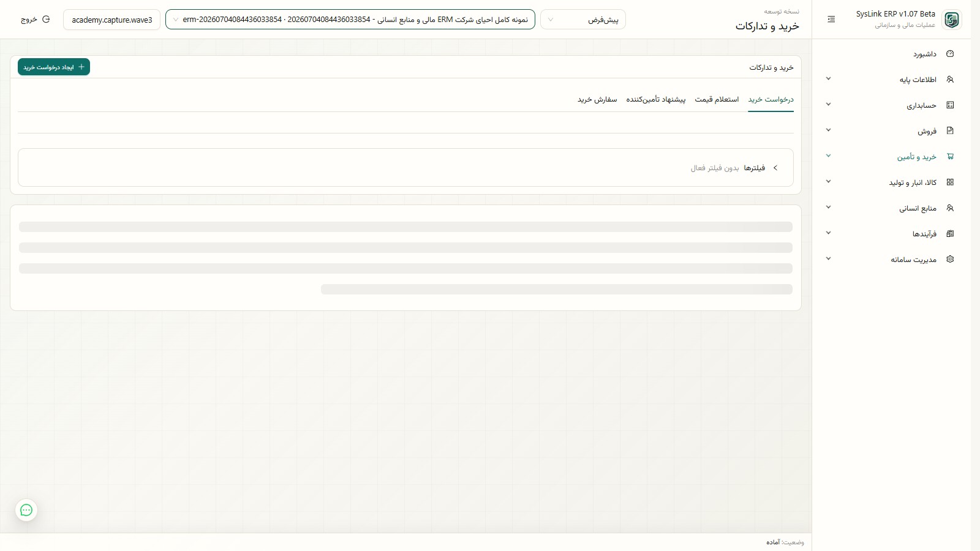Open the chat support bubble icon
This screenshot has height=551, width=980.
tap(26, 510)
